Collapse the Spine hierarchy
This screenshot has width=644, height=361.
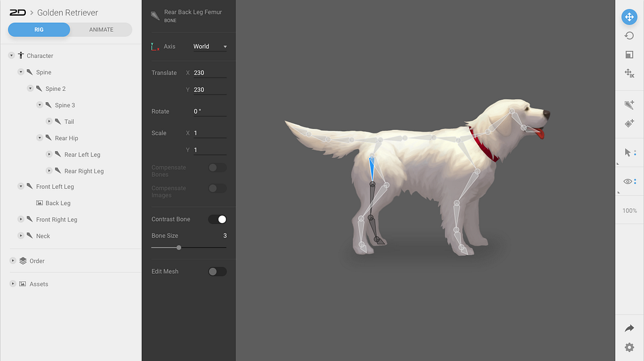coord(20,72)
